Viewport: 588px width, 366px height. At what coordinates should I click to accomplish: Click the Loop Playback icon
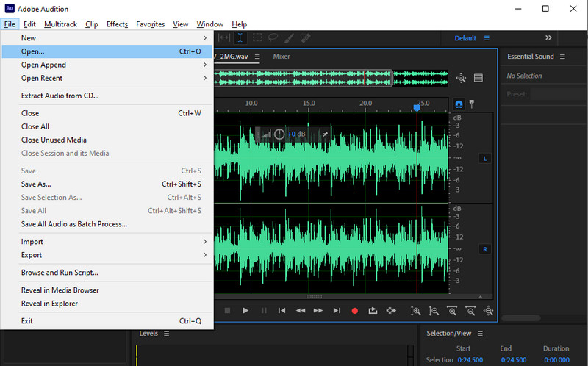point(373,311)
